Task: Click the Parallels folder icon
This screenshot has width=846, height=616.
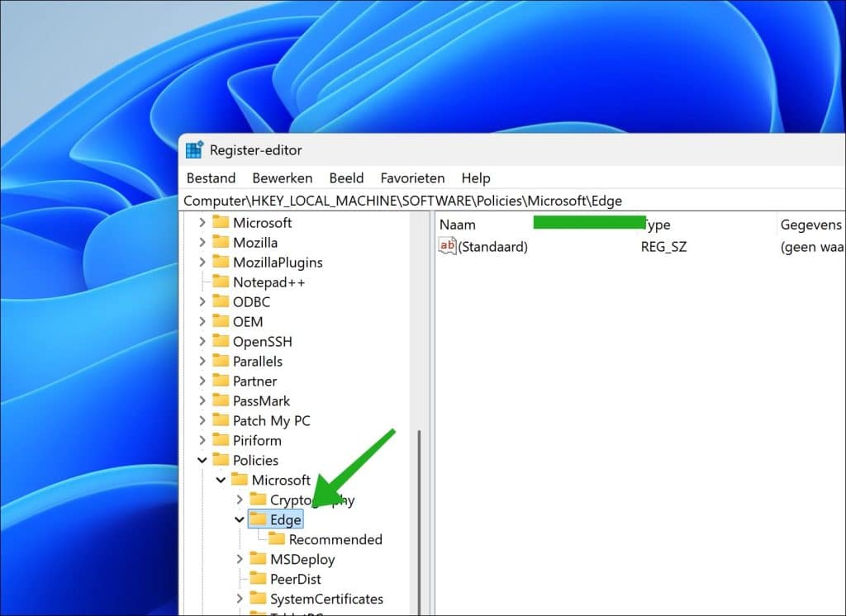Action: [x=221, y=360]
